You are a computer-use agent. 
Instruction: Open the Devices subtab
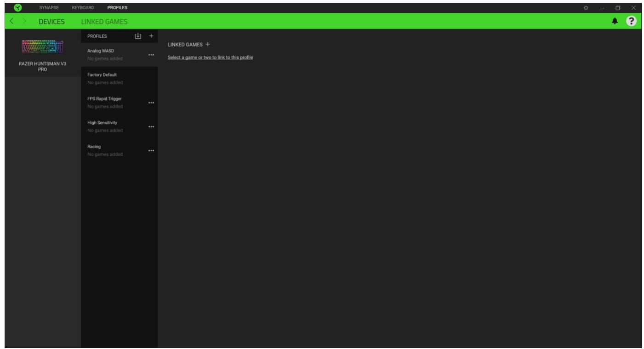tap(51, 22)
